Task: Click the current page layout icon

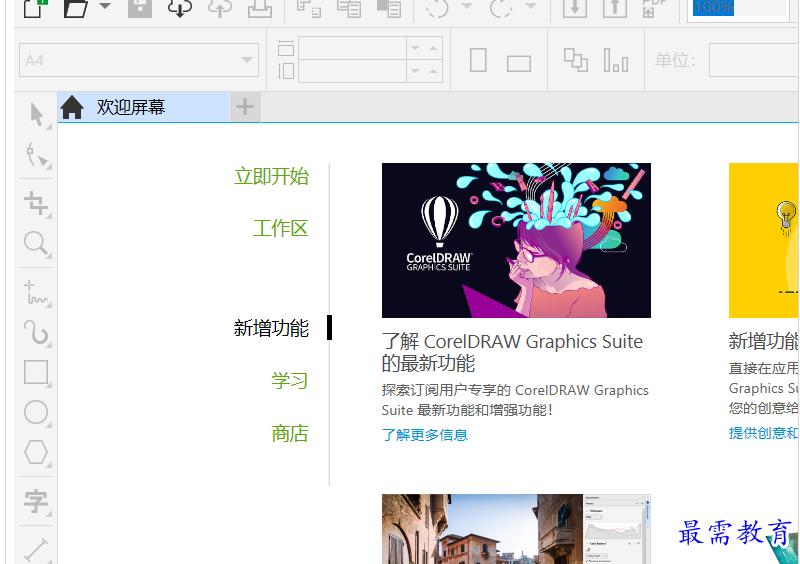Action: pos(616,60)
